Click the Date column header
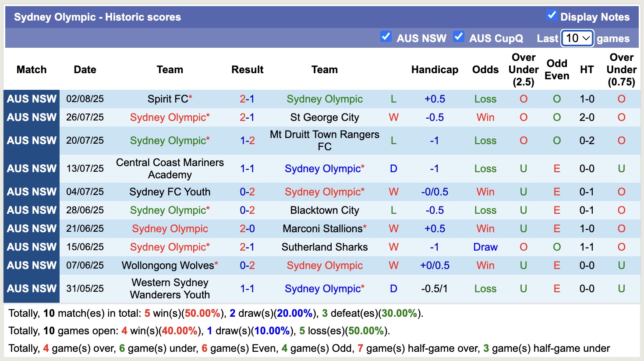 (85, 69)
